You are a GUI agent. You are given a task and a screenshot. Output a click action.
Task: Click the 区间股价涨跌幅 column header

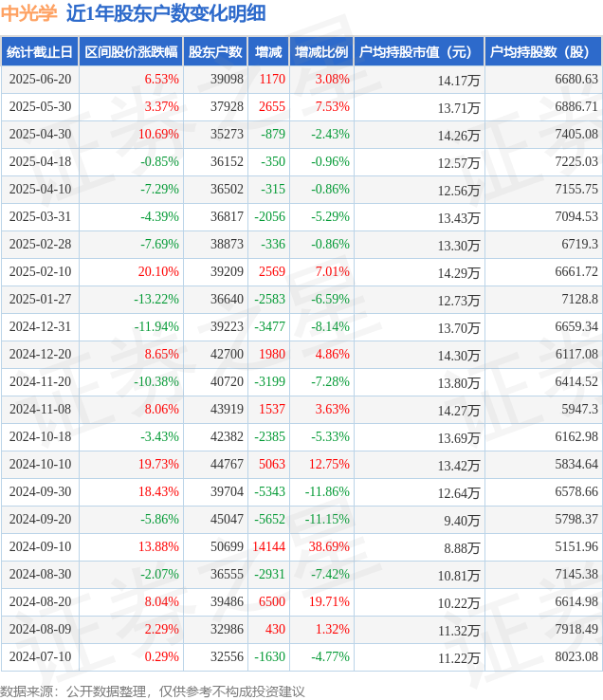(x=131, y=52)
